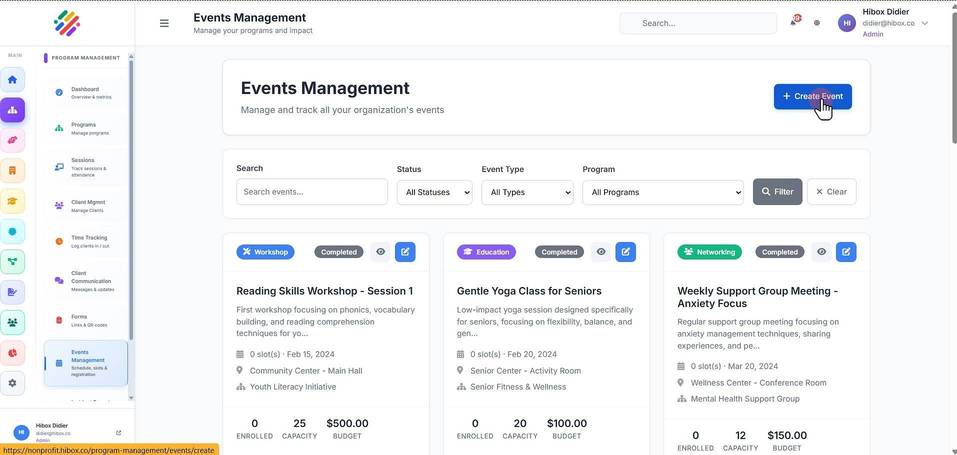Click the Networking tag badge
Screen dimensions: 957x455
coord(709,252)
